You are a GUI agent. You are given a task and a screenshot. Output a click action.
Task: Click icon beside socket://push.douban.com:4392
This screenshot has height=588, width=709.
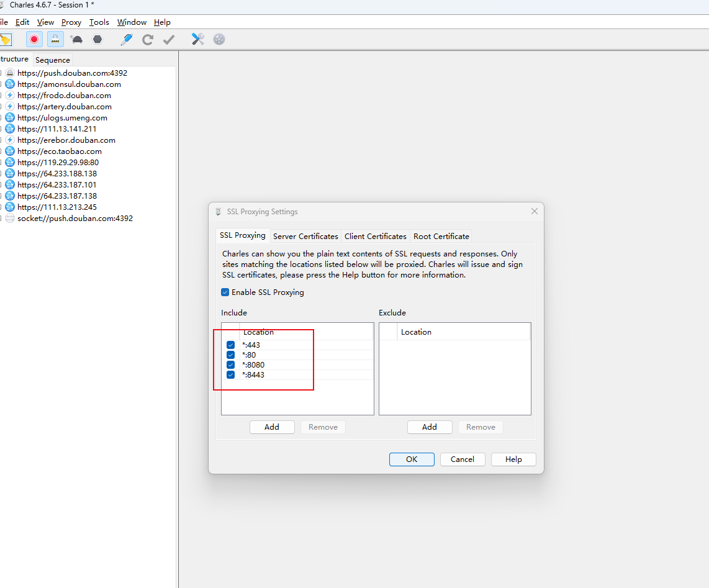10,218
